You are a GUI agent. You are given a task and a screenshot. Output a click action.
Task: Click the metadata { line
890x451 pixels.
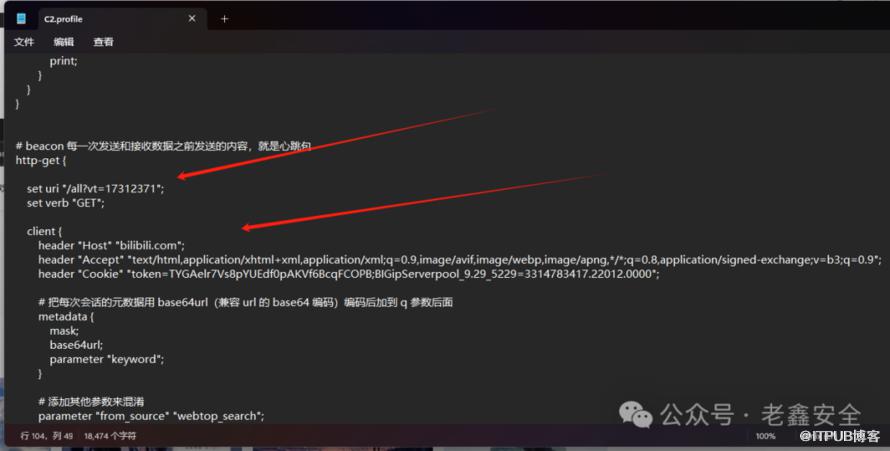[66, 317]
